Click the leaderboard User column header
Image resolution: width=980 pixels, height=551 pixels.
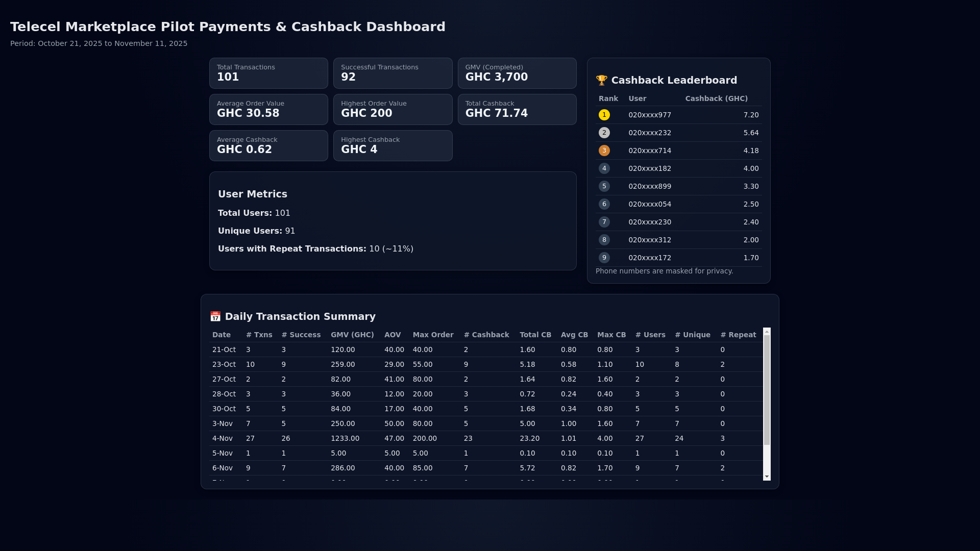click(x=638, y=98)
